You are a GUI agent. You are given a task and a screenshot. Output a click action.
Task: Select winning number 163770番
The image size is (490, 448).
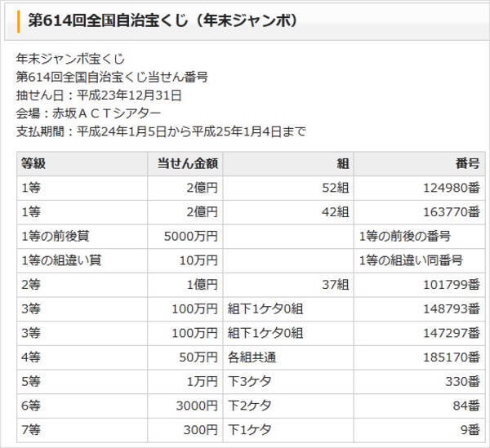pyautogui.click(x=448, y=212)
